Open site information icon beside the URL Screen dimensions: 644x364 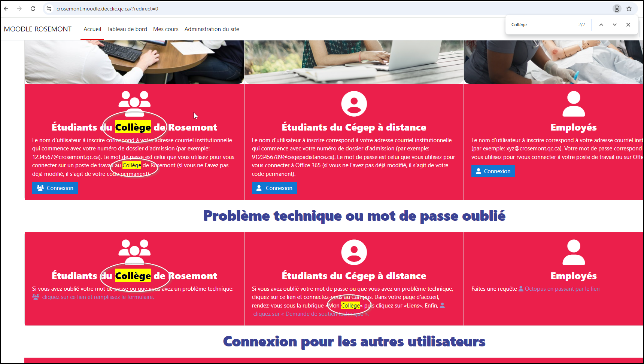click(x=49, y=9)
